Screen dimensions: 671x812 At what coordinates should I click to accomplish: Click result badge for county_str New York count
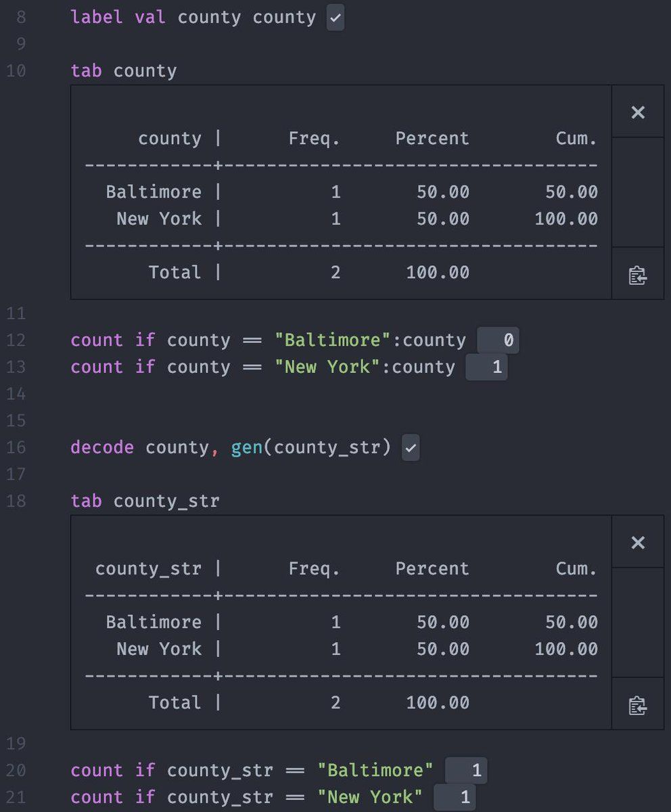455,798
